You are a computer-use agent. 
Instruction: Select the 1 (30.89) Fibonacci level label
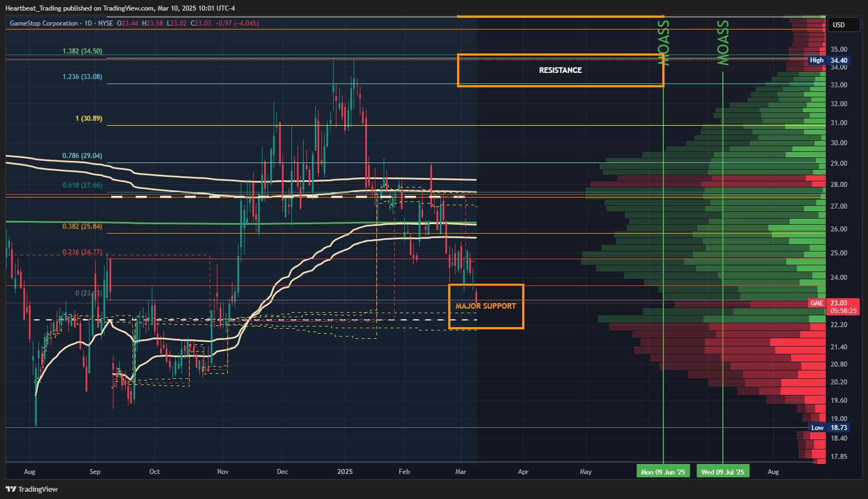89,118
